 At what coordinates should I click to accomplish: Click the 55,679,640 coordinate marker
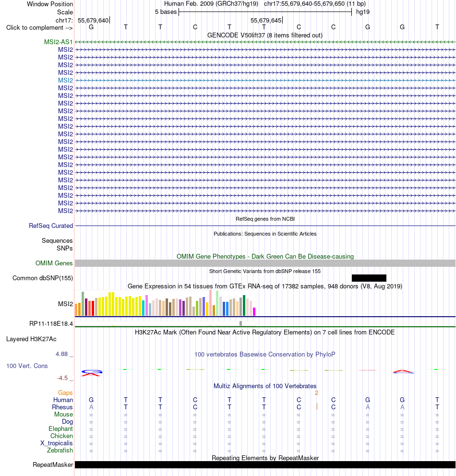click(x=93, y=20)
